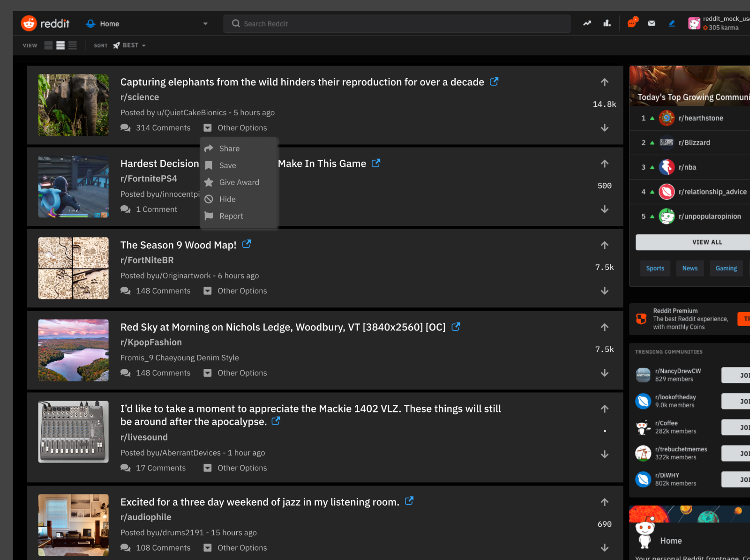The image size is (750, 560).
Task: Open the r/hearthstone community link
Action: tap(701, 118)
